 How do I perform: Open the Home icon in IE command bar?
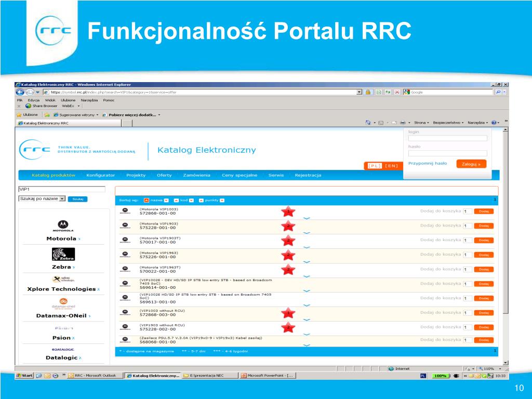(368, 123)
